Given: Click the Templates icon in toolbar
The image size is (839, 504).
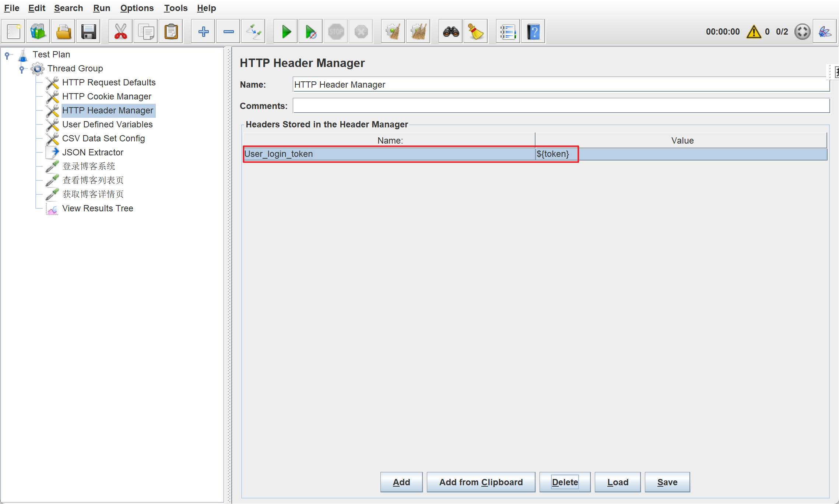Looking at the screenshot, I should coord(38,32).
